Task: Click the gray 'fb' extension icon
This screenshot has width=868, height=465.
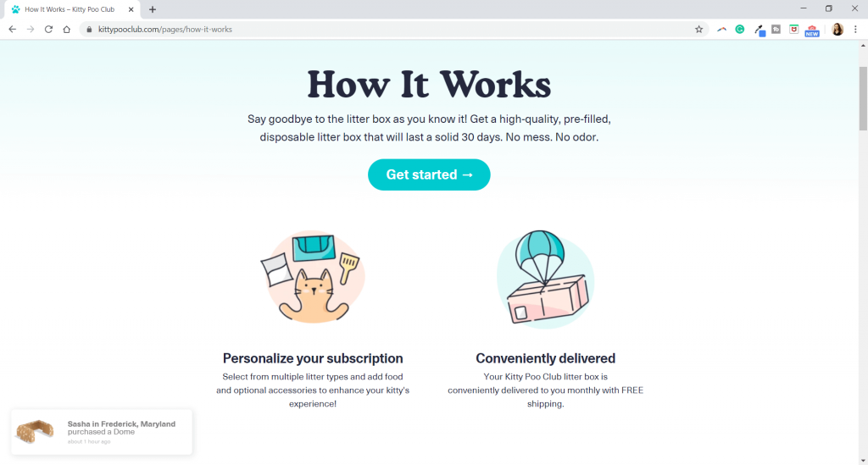Action: tap(776, 29)
